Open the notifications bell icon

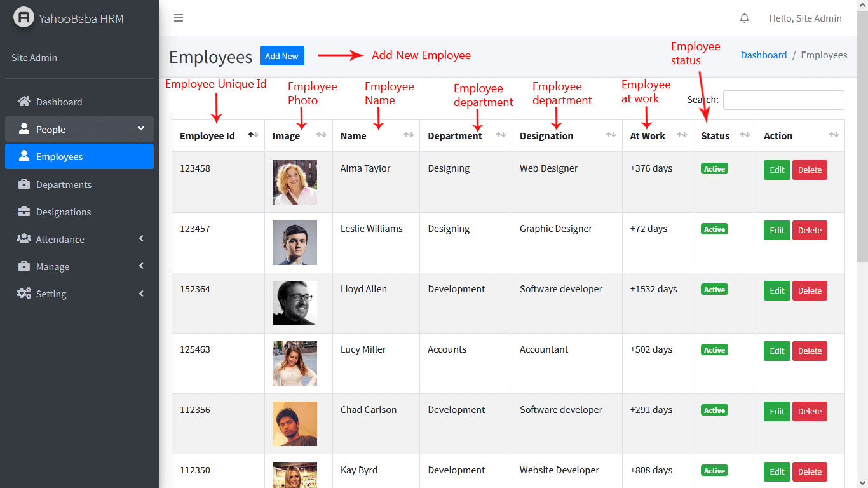point(745,18)
